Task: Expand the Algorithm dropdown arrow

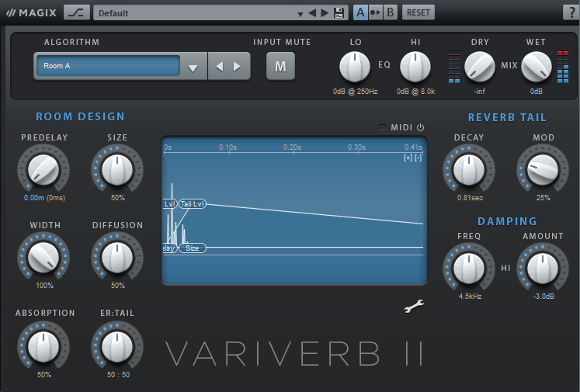Action: coord(193,68)
